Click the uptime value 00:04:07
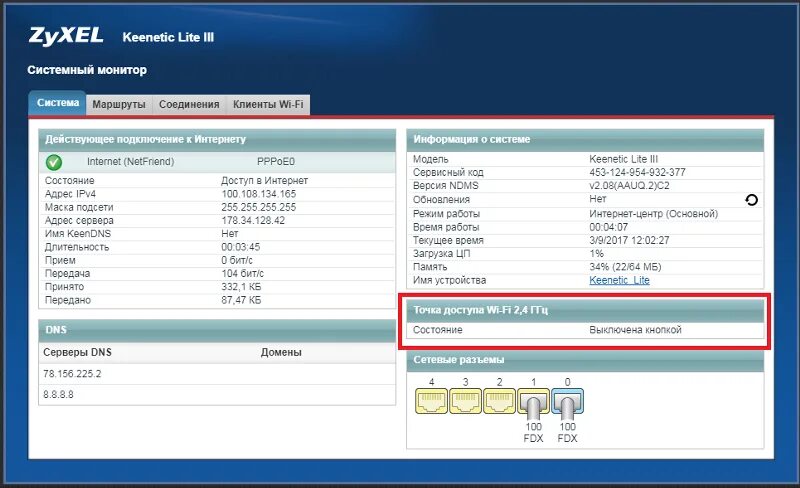 tap(609, 227)
